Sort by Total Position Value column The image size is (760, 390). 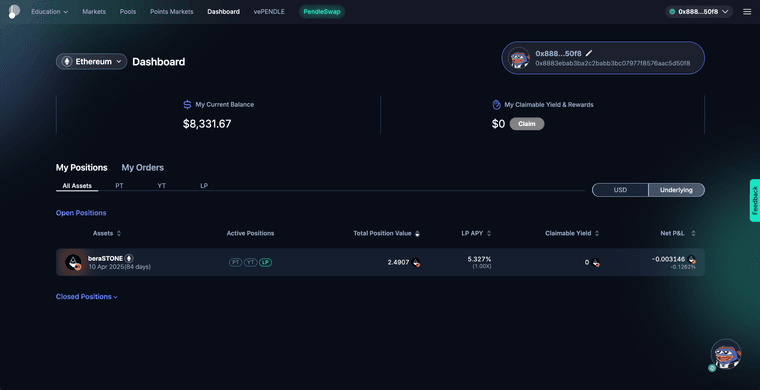pyautogui.click(x=417, y=234)
